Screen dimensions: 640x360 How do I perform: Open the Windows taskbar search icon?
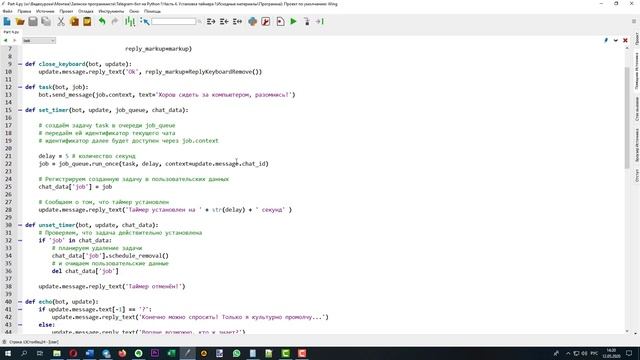click(x=24, y=353)
